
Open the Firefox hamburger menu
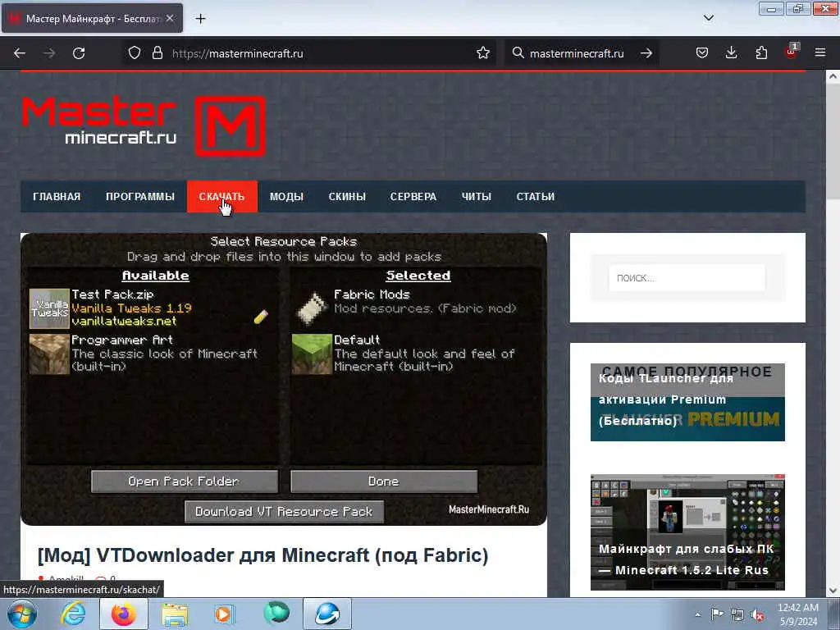point(820,53)
